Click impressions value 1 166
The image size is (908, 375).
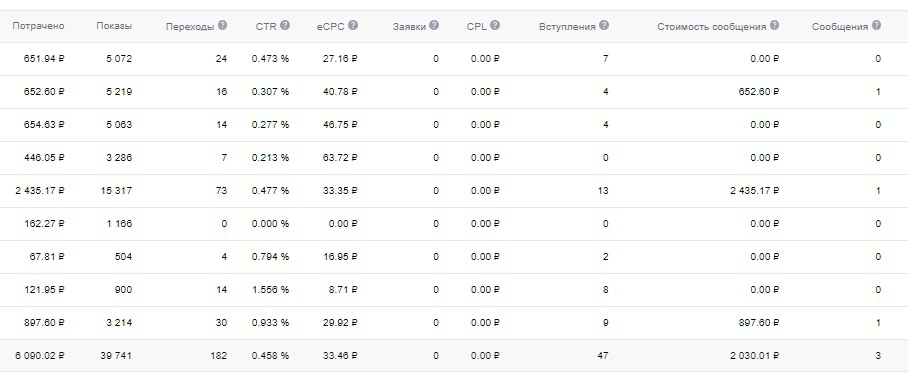119,223
